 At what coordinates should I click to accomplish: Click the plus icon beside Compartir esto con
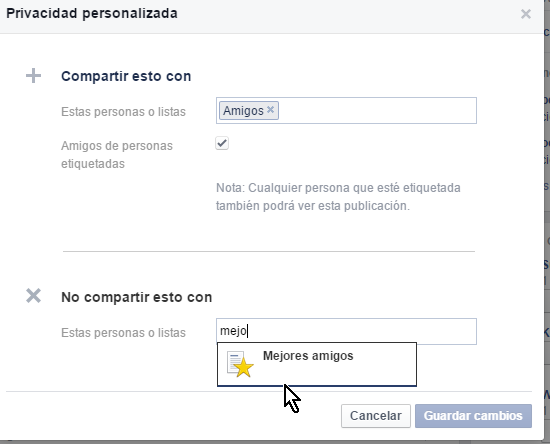click(x=33, y=76)
